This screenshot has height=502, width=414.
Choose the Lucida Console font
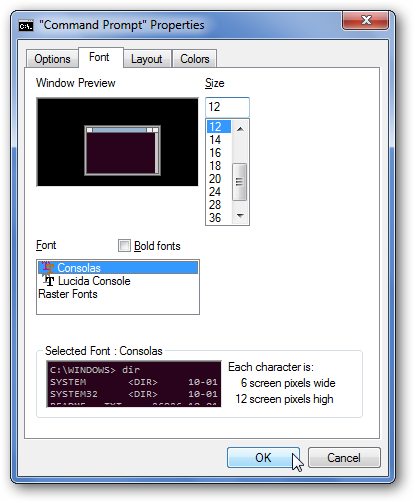118,281
